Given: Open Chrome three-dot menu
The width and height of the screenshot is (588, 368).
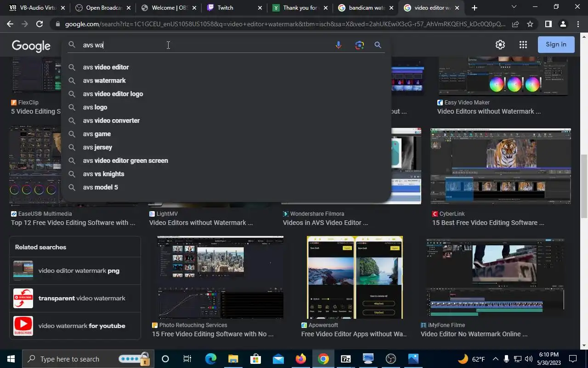Looking at the screenshot, I should pos(578,24).
